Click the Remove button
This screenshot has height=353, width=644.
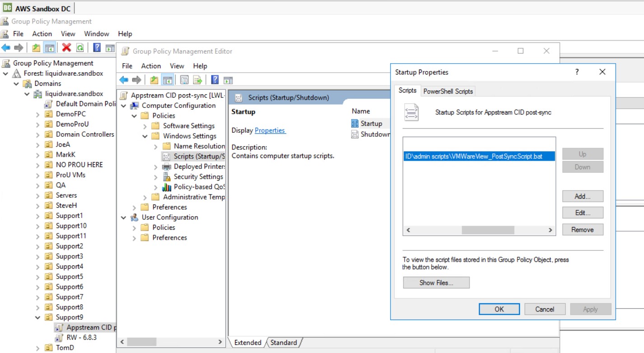coord(583,230)
